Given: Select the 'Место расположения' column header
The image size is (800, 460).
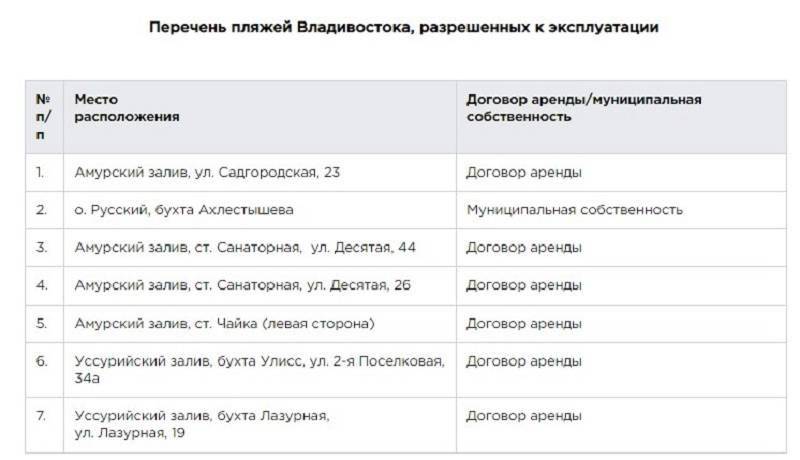Looking at the screenshot, I should point(127,108).
